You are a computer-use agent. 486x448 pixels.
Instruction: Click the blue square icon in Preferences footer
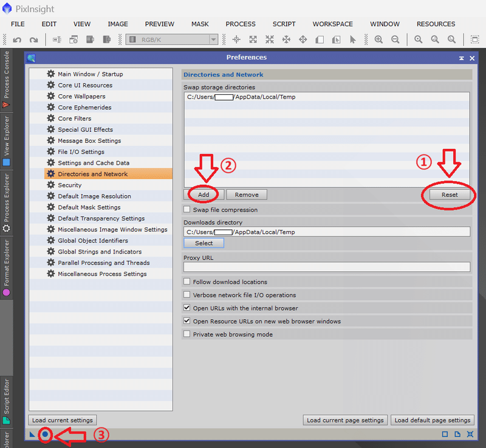(x=445, y=434)
